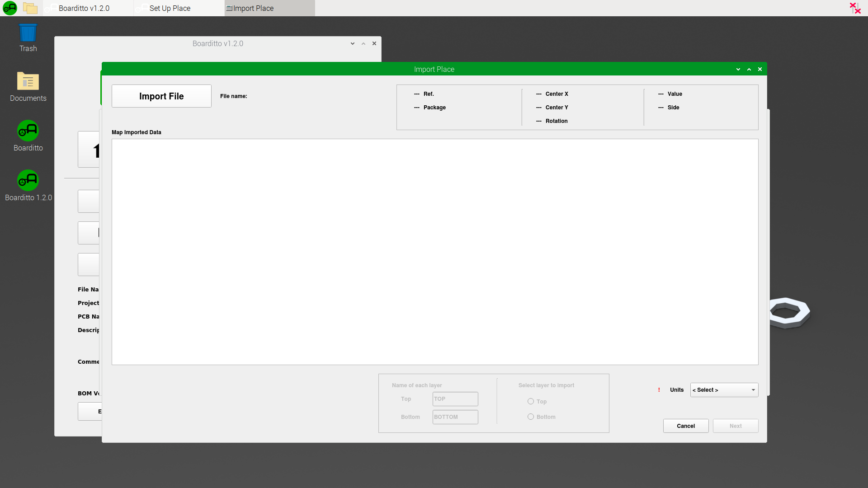Click the Boarditto v1.2.0 window's minimize chevron
Image resolution: width=868 pixels, height=488 pixels.
point(353,44)
